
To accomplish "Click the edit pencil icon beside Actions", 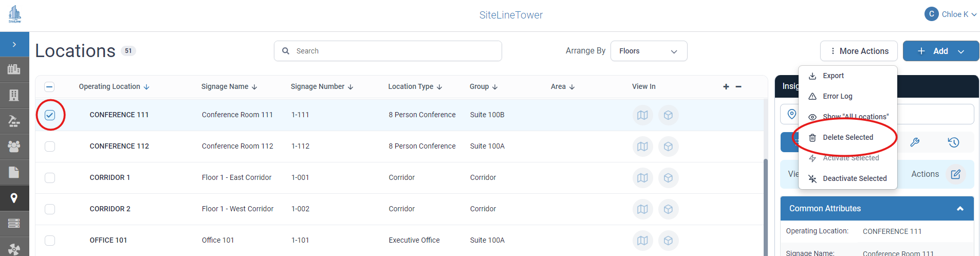I will (x=955, y=174).
